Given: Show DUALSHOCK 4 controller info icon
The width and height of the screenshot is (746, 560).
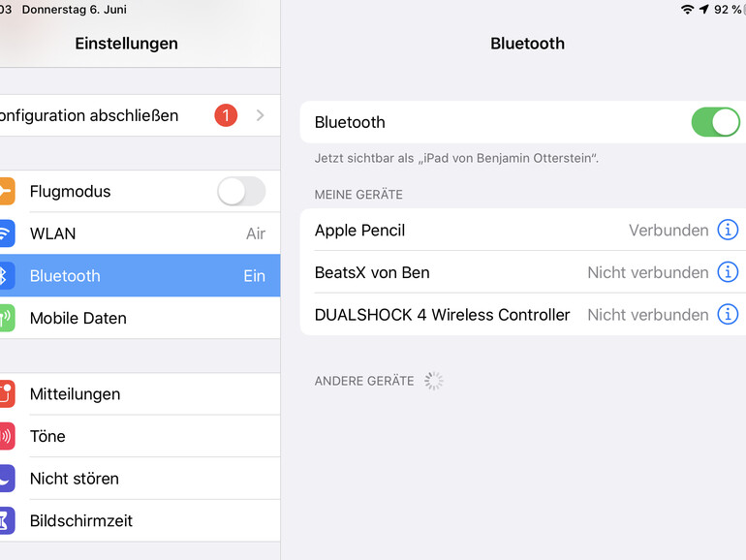Looking at the screenshot, I should 728,314.
